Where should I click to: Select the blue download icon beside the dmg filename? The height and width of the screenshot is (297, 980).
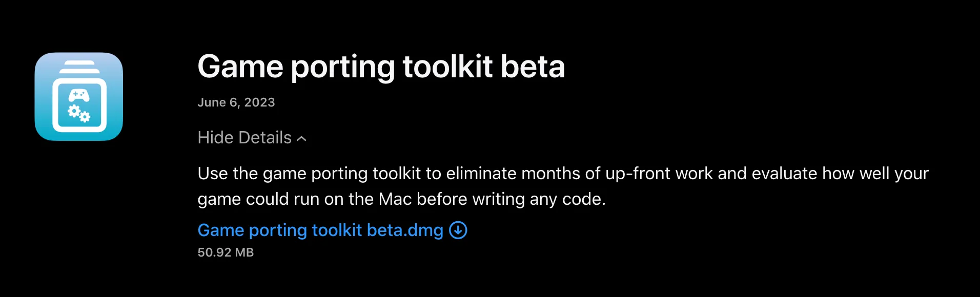[458, 230]
